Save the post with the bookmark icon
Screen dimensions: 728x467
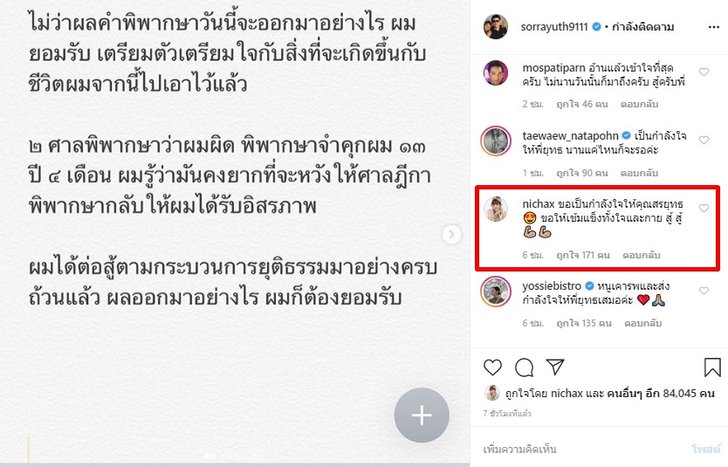[x=712, y=367]
